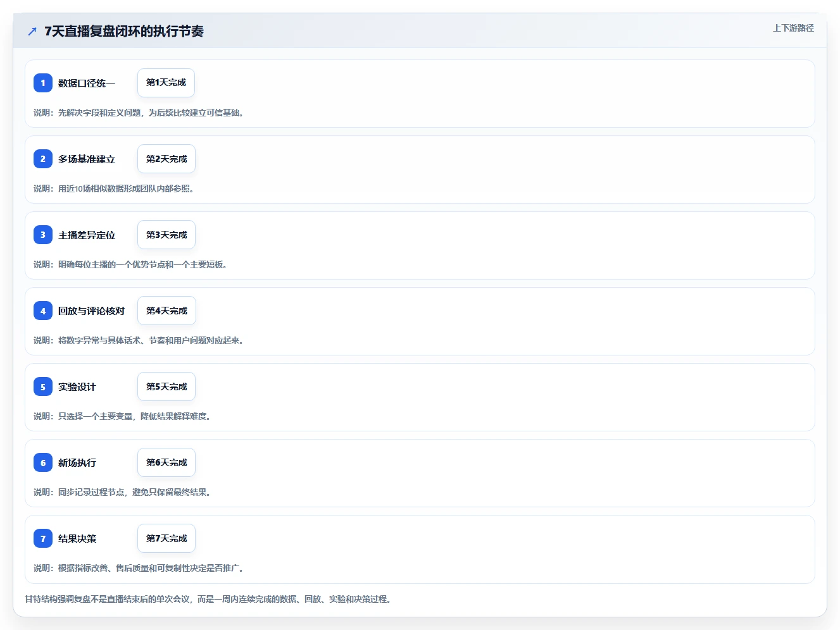Click the description 用近10场相似数据形成团队内部参照
The height and width of the screenshot is (630, 840).
pos(114,188)
